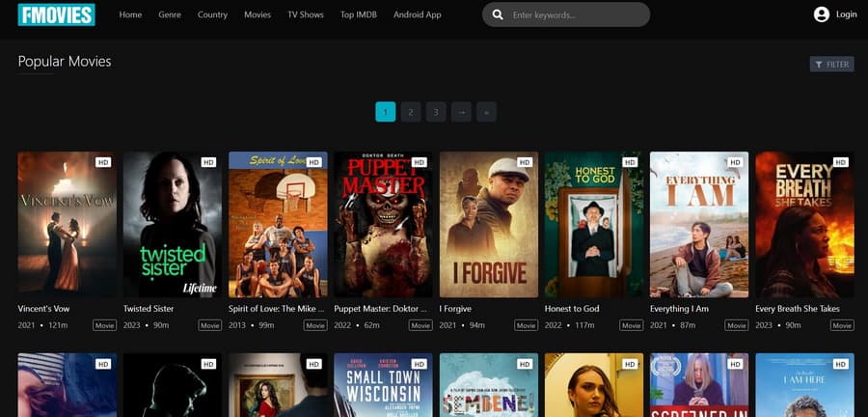Go to the Home menu item
The height and width of the screenshot is (417, 868).
[130, 14]
